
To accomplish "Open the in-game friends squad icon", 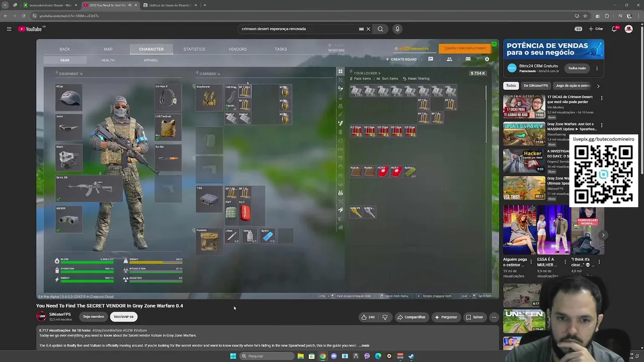I will [449, 59].
